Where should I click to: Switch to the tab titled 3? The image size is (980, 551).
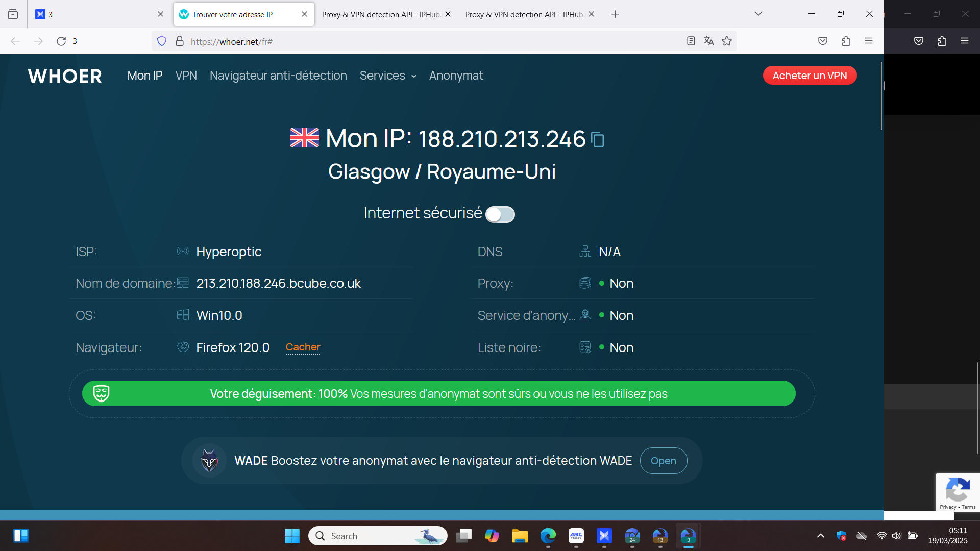tap(94, 14)
